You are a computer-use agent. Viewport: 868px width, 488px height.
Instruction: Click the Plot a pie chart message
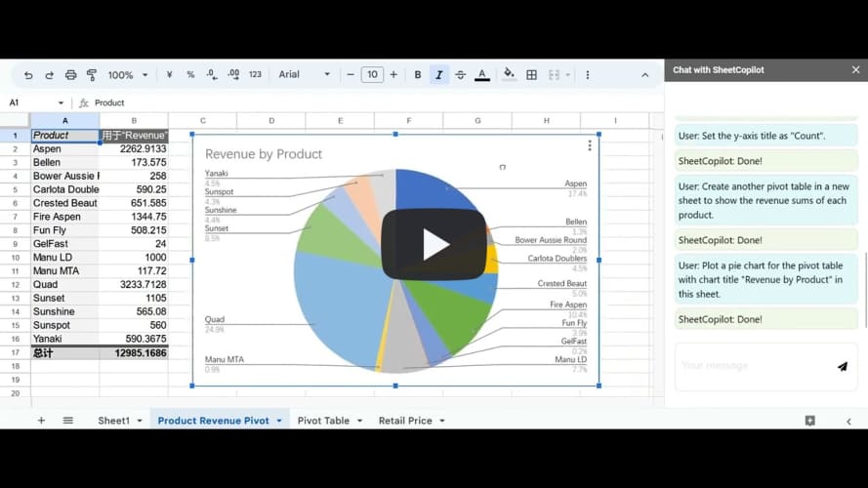766,280
